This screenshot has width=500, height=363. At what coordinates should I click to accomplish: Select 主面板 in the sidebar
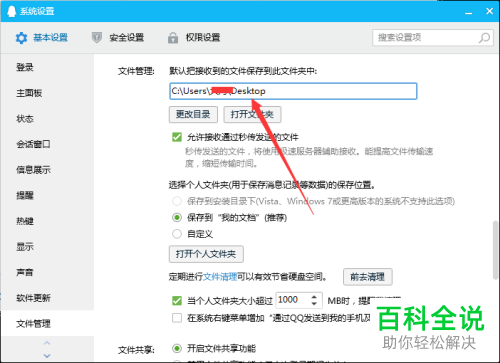click(47, 93)
